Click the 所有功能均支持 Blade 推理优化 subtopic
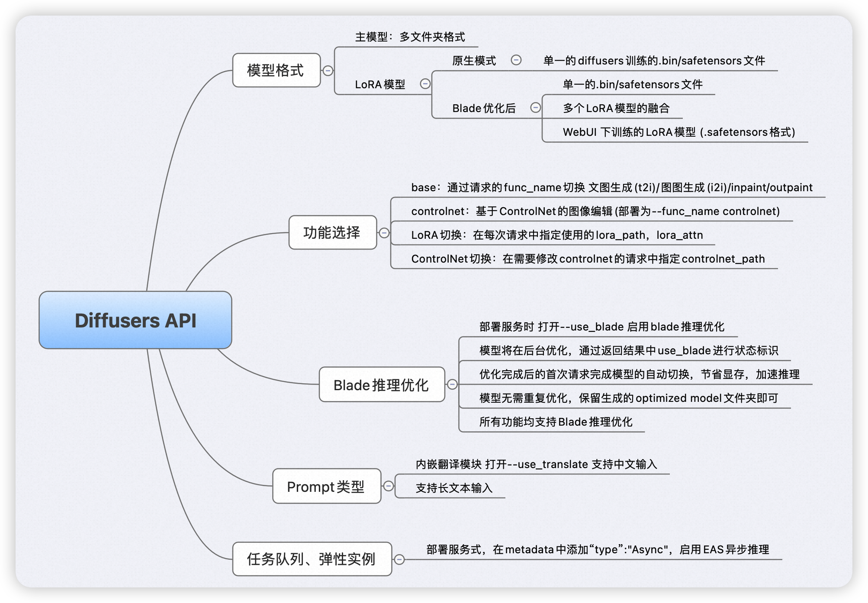Screen dimensions: 868x603 (556, 422)
